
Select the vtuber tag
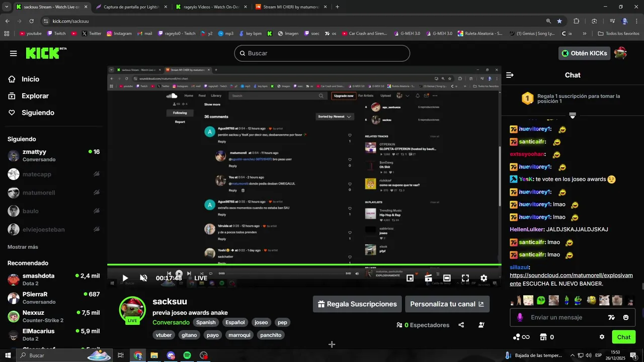click(164, 335)
